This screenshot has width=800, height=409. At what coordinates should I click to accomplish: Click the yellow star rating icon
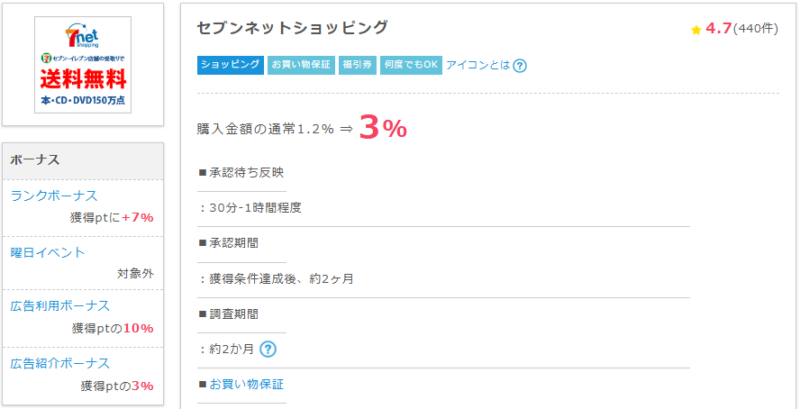pos(696,30)
